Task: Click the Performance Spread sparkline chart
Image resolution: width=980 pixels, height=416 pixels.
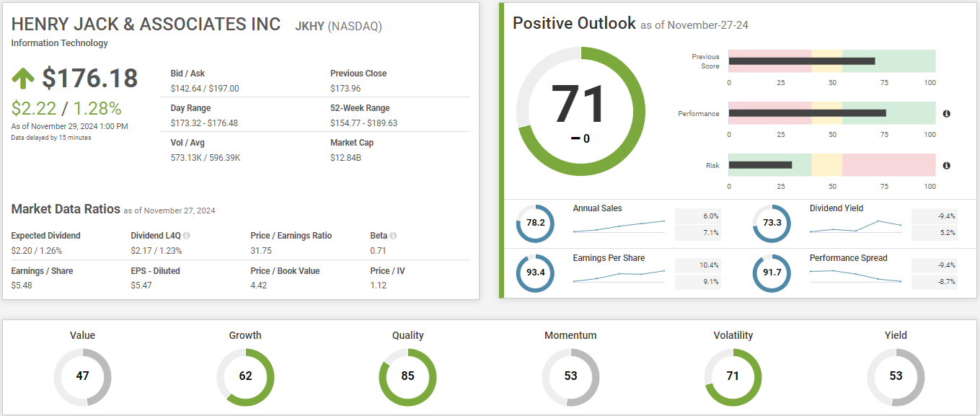Action: pos(856,276)
